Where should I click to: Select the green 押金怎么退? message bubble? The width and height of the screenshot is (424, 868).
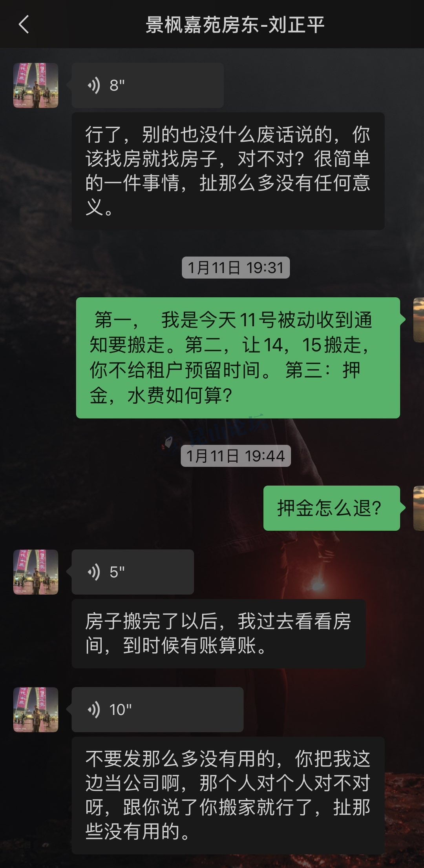(332, 508)
